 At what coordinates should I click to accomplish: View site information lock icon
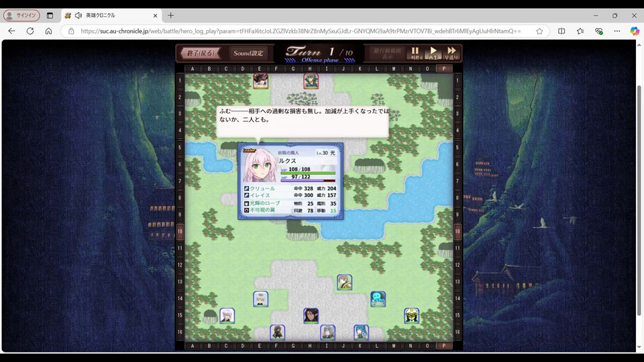pyautogui.click(x=71, y=32)
